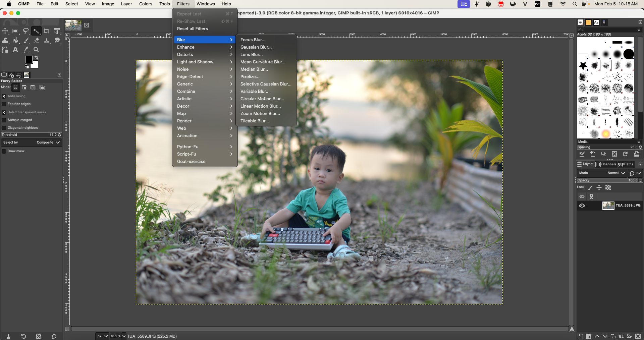Open the px unit dropdown
This screenshot has height=340, width=644.
(x=102, y=336)
